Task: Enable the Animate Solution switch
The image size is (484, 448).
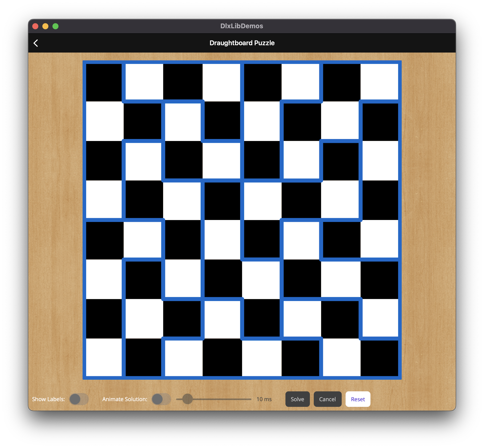Action: (161, 399)
